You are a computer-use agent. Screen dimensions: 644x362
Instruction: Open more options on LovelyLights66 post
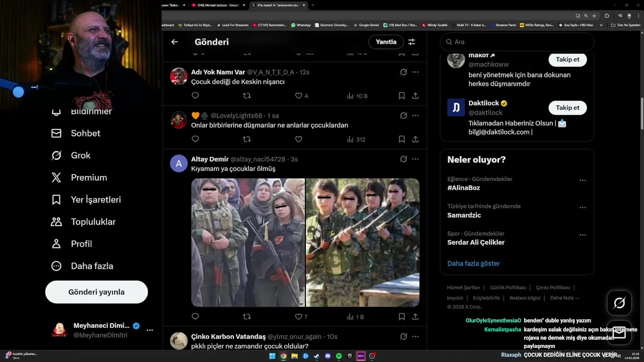coord(416,116)
